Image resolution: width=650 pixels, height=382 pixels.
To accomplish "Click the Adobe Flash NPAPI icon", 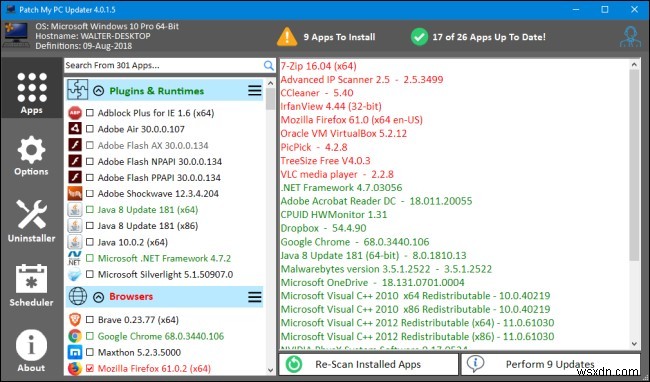I will coord(75,161).
